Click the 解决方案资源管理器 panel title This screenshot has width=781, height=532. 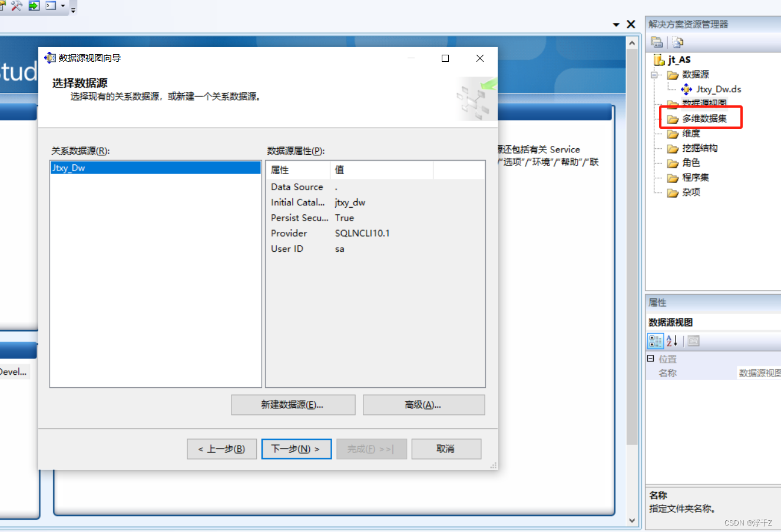pyautogui.click(x=689, y=24)
